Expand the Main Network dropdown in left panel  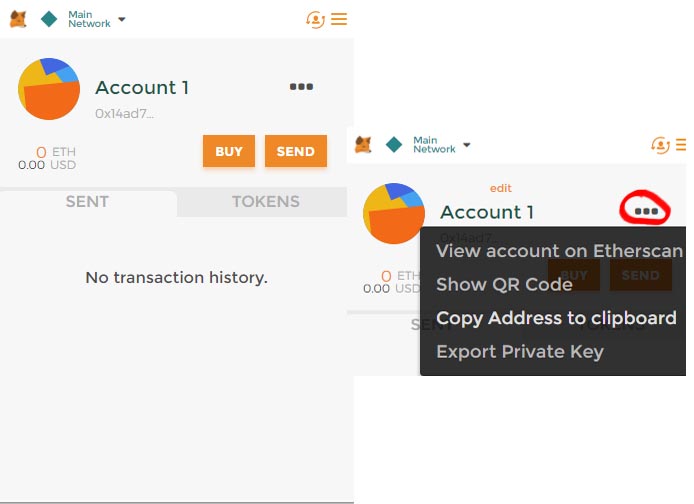tap(96, 19)
